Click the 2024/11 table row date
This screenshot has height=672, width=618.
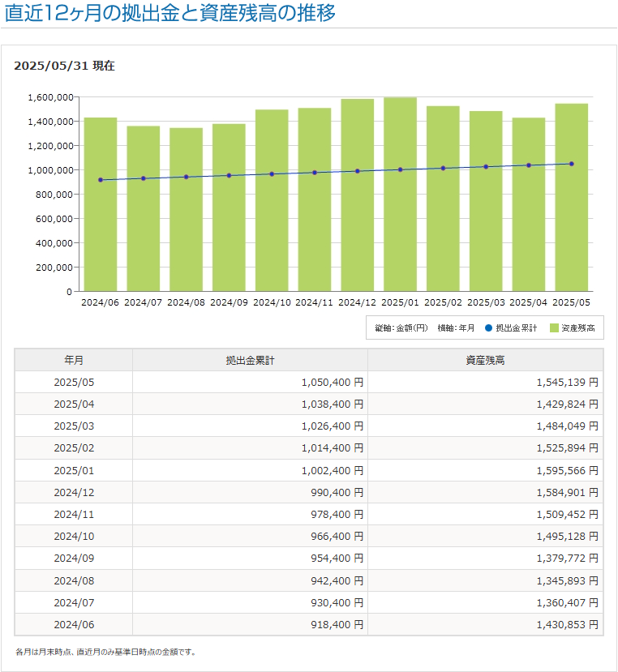tap(74, 514)
